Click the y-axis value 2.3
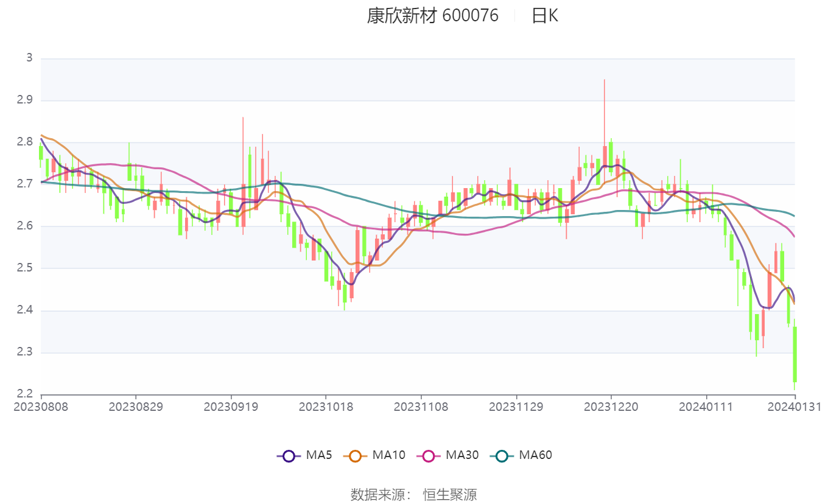Viewport: 828px width, 504px height. coord(24,352)
